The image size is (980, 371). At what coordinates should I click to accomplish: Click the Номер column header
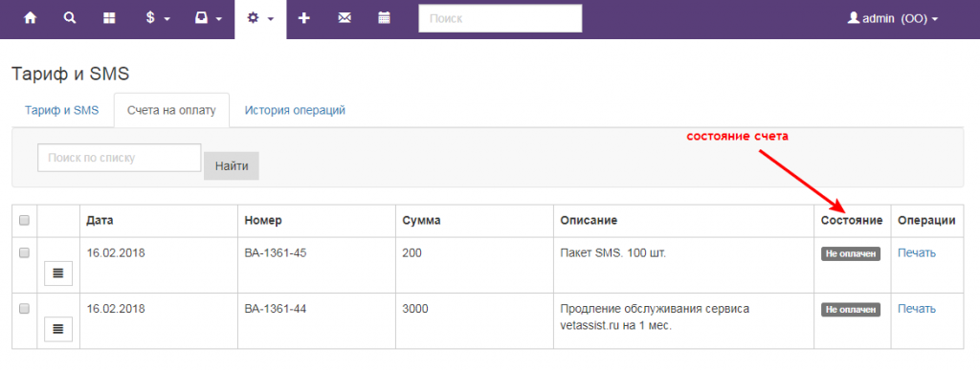pyautogui.click(x=263, y=221)
